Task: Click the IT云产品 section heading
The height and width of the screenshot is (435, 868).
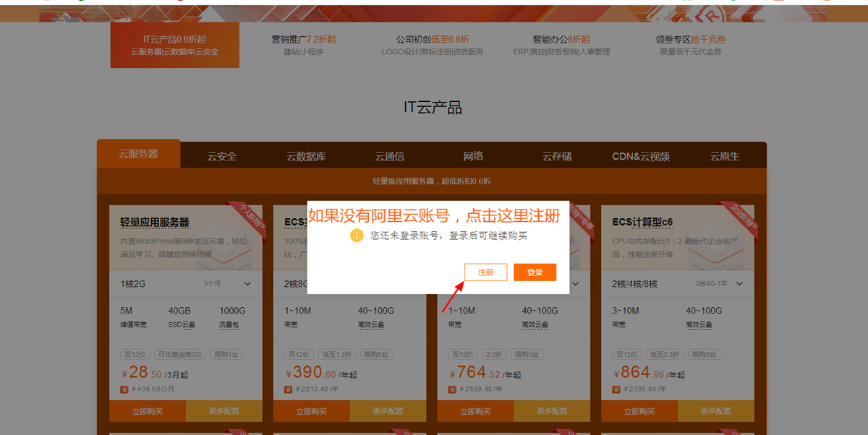Action: coord(433,108)
